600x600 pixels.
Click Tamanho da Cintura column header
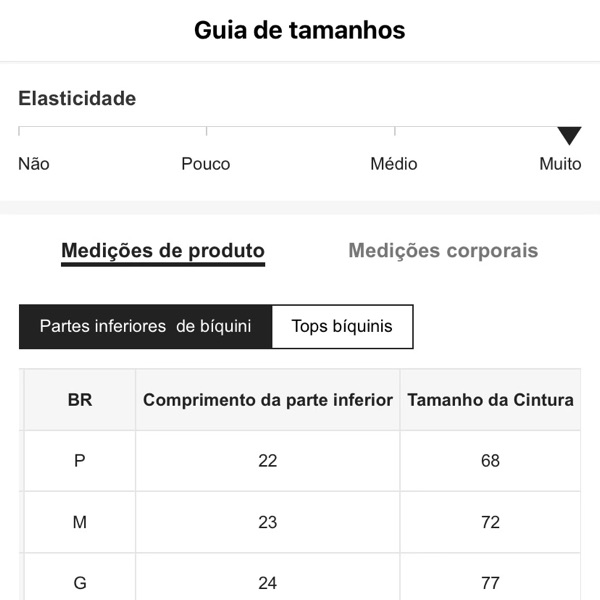pyautogui.click(x=490, y=400)
